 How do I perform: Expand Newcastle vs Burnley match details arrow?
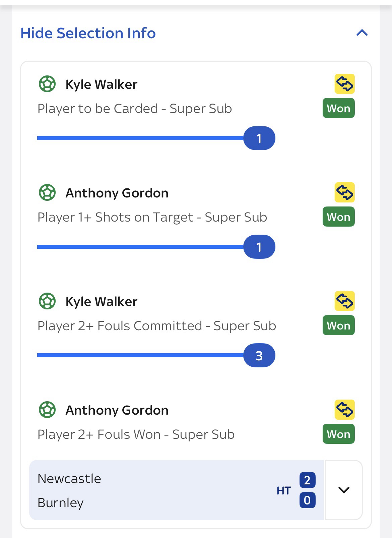click(344, 490)
